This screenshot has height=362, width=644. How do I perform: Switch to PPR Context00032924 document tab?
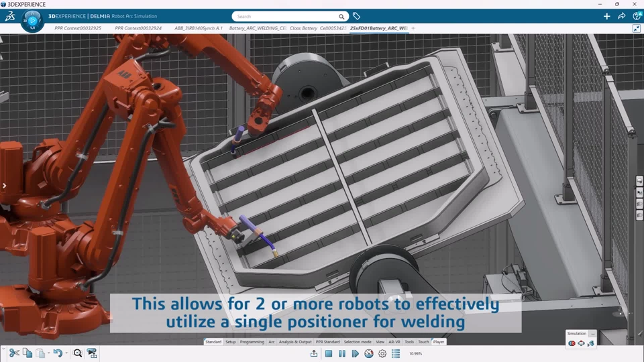pyautogui.click(x=138, y=28)
